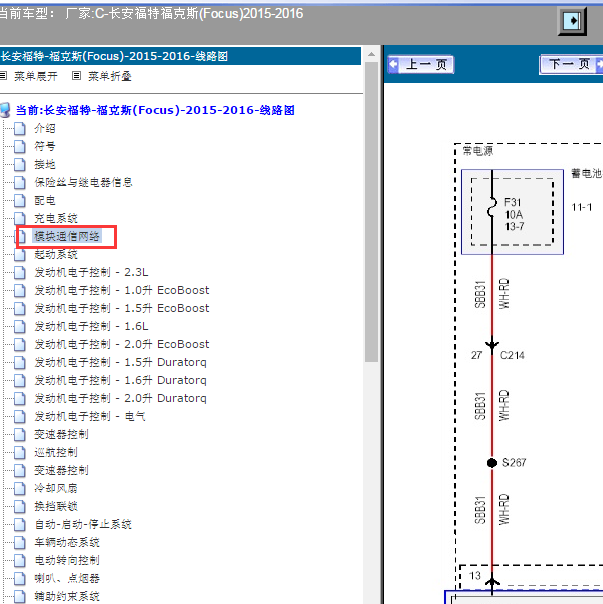Screen dimensions: 603x604
Task: Click the 常电源 label in the diagram
Action: (477, 151)
